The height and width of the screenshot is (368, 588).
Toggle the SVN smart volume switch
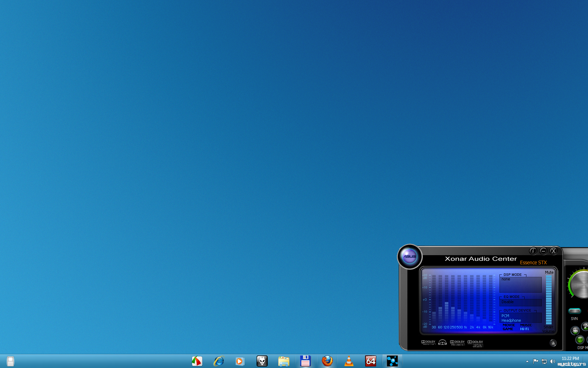(574, 311)
